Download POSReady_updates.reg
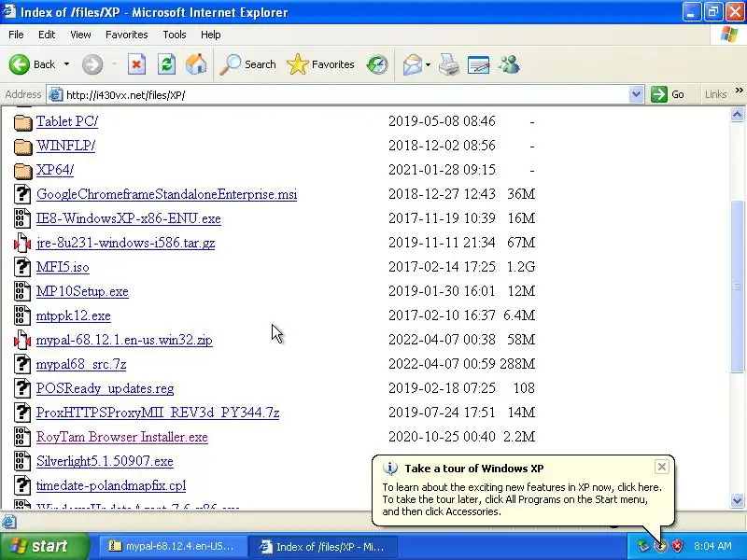747x560 pixels. click(x=105, y=388)
